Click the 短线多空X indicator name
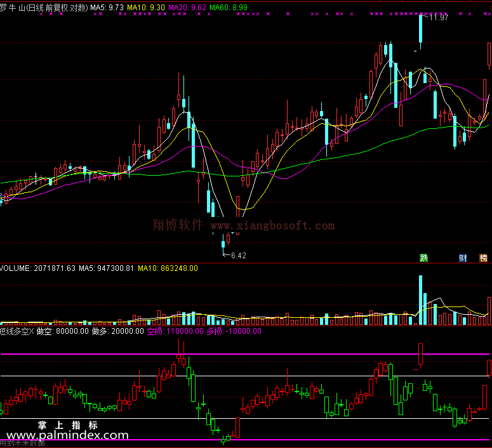Image resolution: width=492 pixels, height=448 pixels. [x=17, y=331]
